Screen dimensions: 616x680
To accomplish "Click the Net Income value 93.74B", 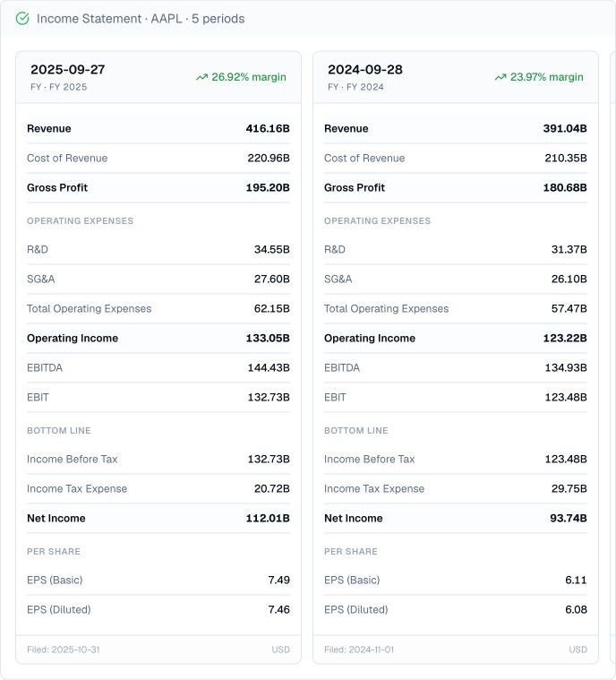I will [x=569, y=518].
